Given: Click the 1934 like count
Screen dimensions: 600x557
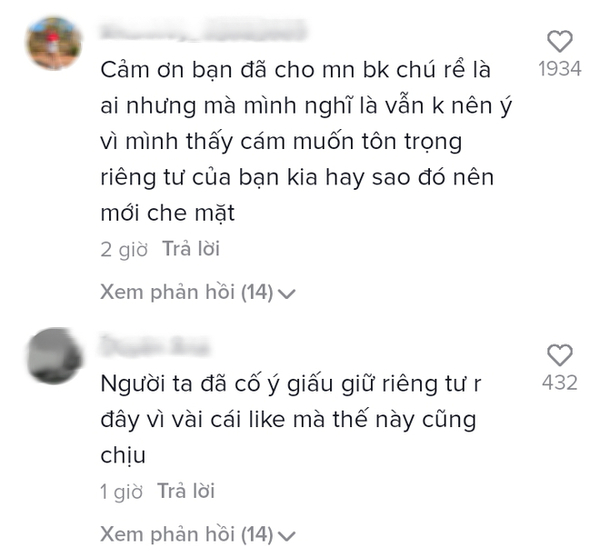Looking at the screenshot, I should [x=560, y=69].
